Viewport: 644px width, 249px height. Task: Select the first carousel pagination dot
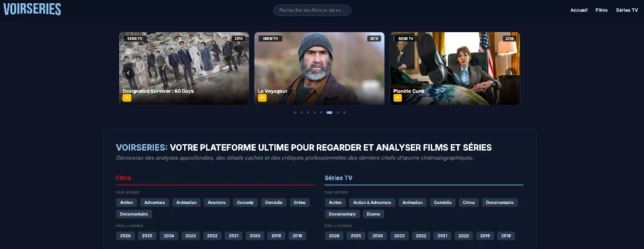pos(295,113)
